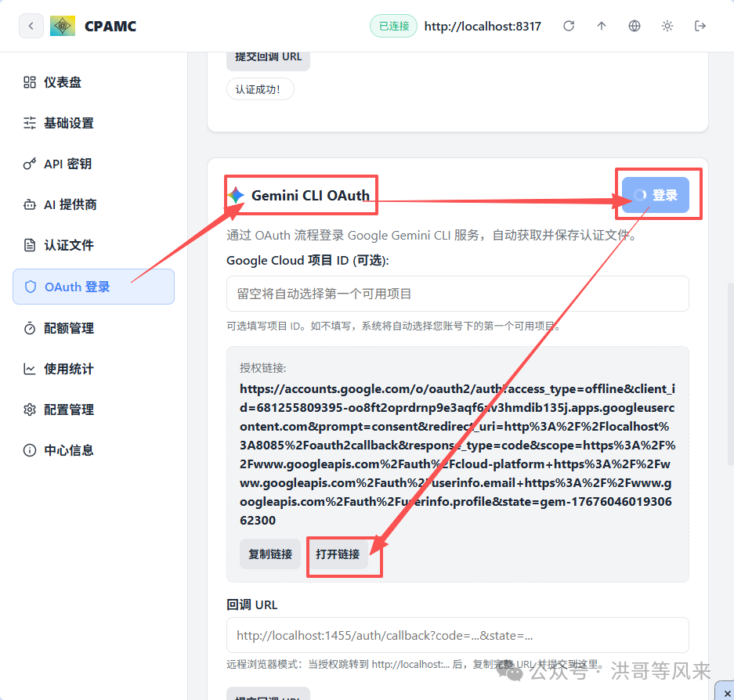Click the CPAMC logo icon

[x=62, y=25]
